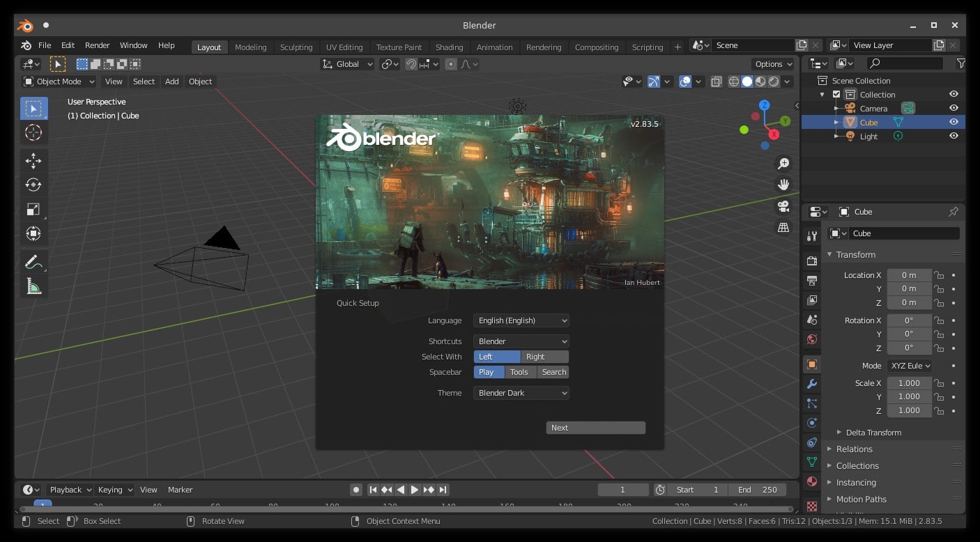Choose Tools for the Spacebar setting

[x=519, y=371]
